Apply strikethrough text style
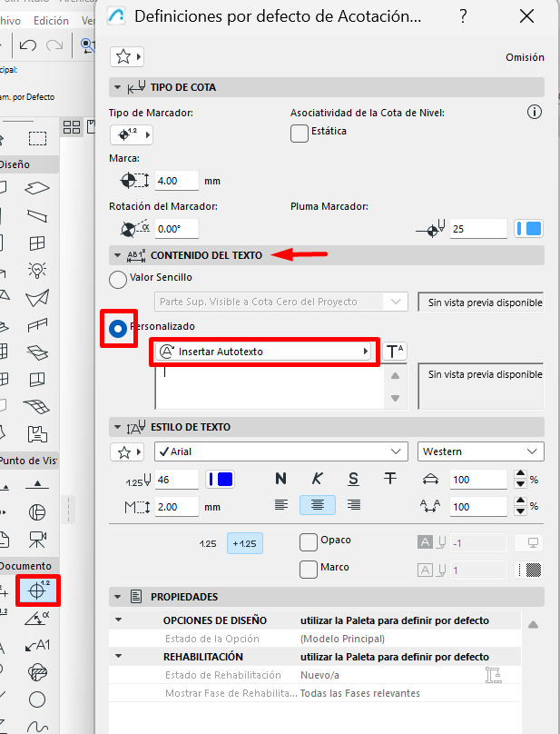This screenshot has width=560, height=734. click(389, 479)
